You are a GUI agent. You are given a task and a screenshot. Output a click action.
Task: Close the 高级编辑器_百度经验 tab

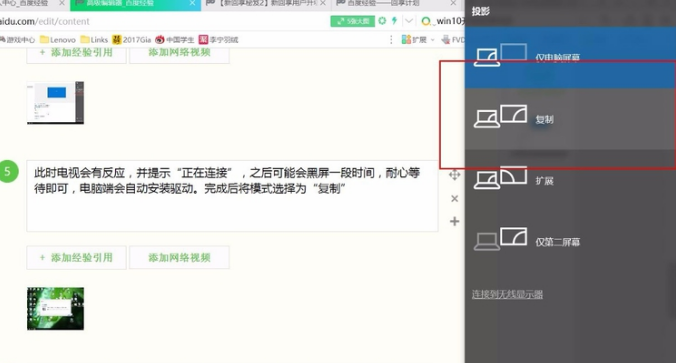tap(192, 3)
